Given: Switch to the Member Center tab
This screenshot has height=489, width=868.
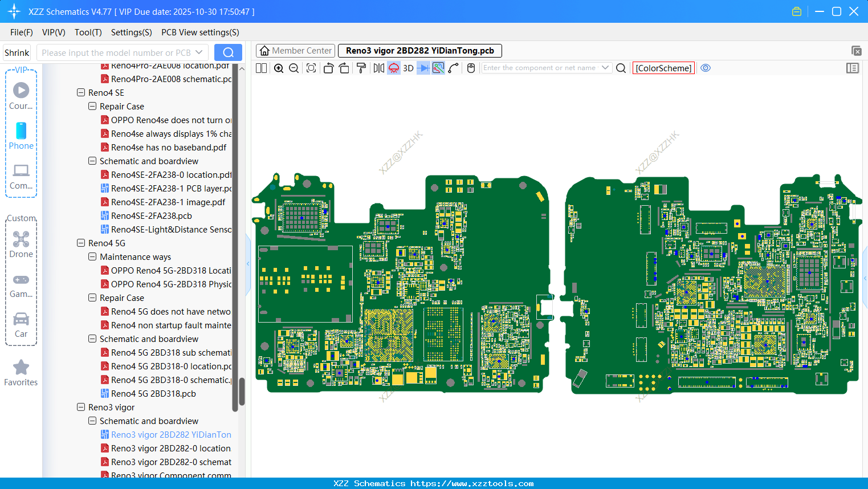Looking at the screenshot, I should 295,51.
